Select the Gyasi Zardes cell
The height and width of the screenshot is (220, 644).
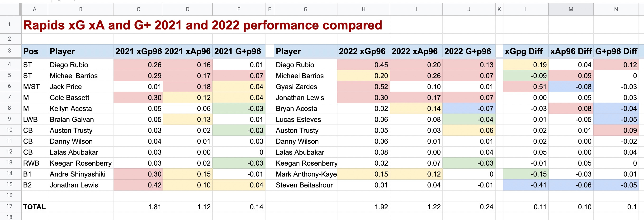click(305, 86)
